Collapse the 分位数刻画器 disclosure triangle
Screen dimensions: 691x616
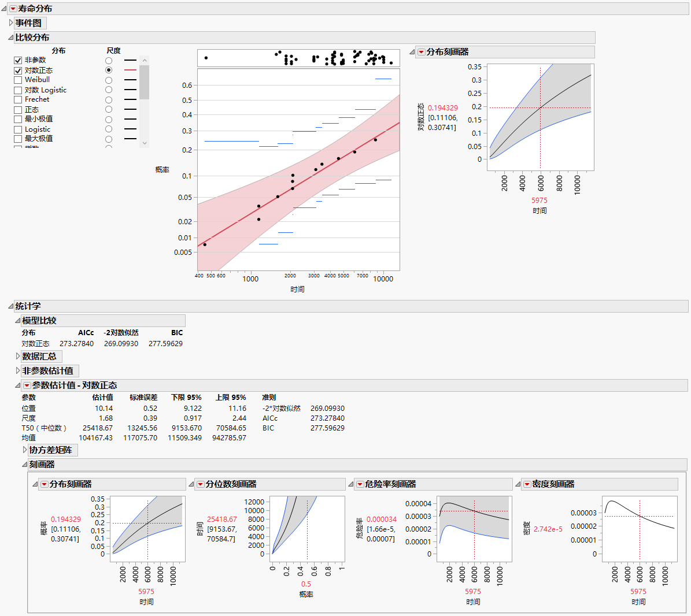pos(192,485)
